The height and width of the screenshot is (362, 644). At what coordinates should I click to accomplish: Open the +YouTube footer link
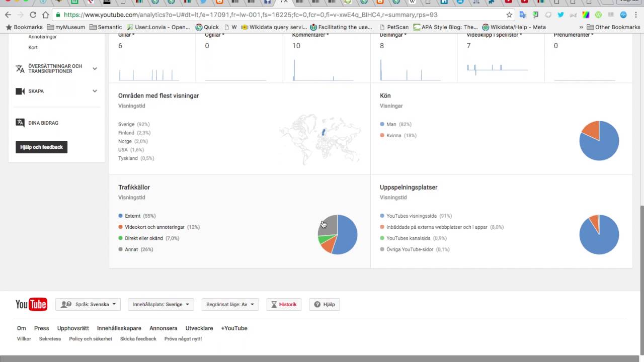pyautogui.click(x=234, y=328)
